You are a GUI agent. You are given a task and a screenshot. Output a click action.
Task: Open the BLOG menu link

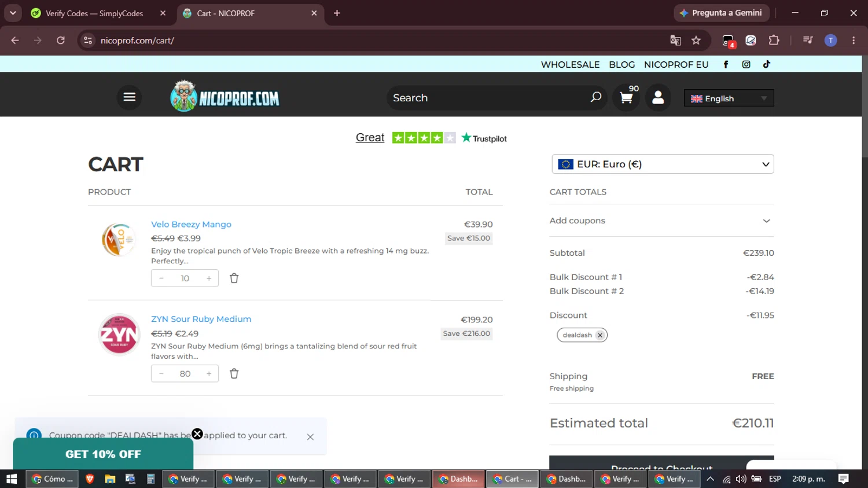[622, 64]
